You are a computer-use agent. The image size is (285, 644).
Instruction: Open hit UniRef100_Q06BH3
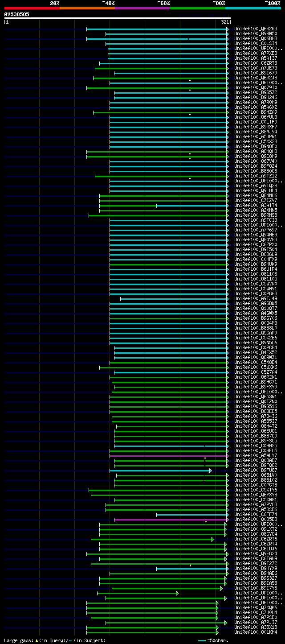click(256, 39)
